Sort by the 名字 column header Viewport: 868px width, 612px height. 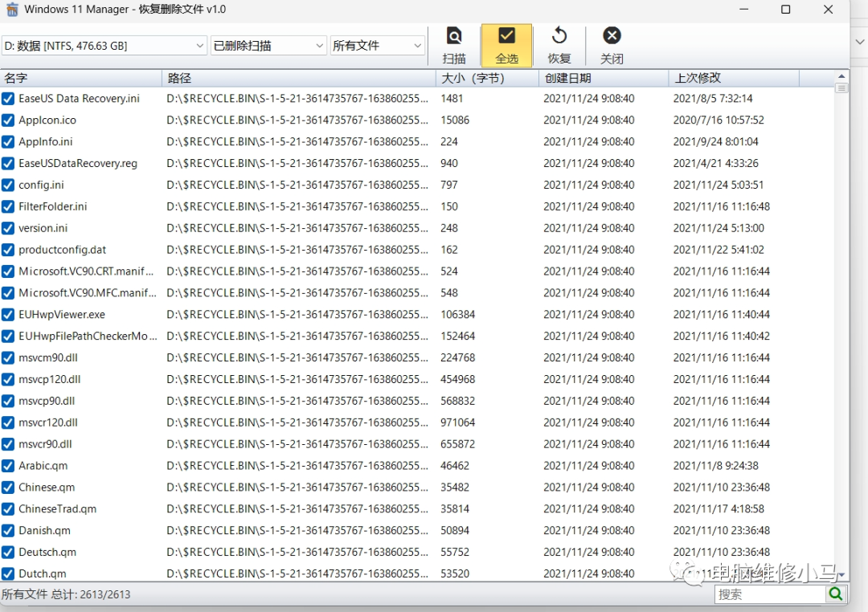tap(81, 78)
